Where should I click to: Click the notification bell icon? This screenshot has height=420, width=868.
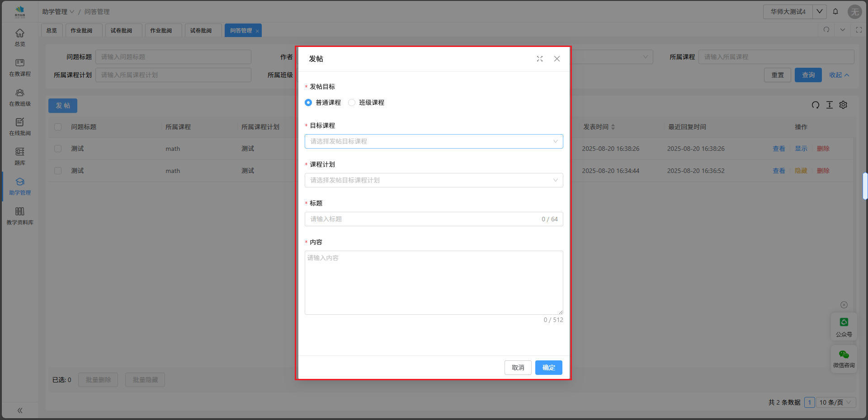coord(835,12)
